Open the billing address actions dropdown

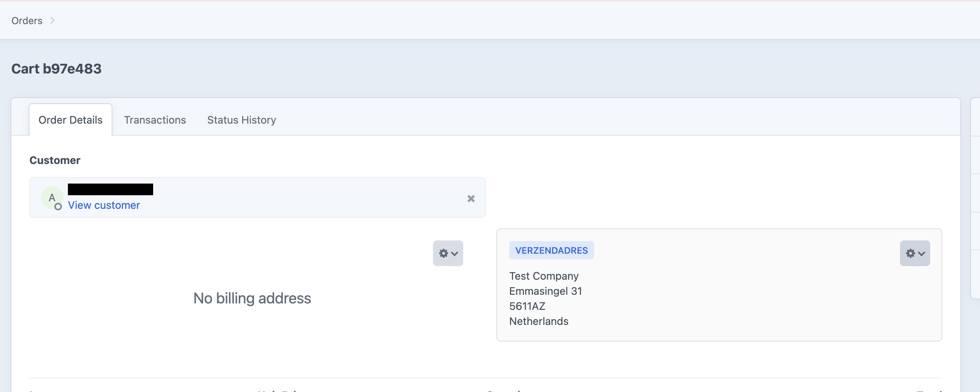pyautogui.click(x=448, y=253)
